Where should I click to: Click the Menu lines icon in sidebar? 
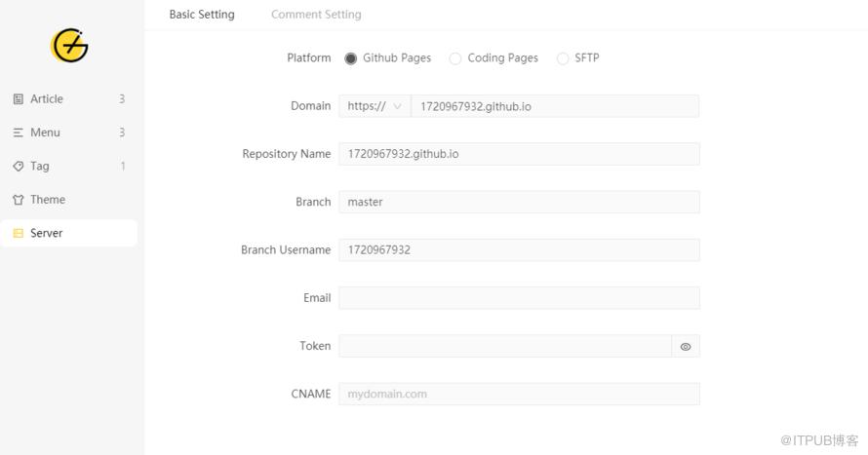coord(19,133)
